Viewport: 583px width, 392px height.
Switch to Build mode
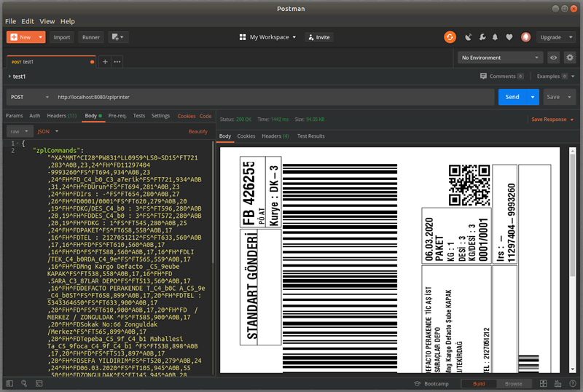479,383
